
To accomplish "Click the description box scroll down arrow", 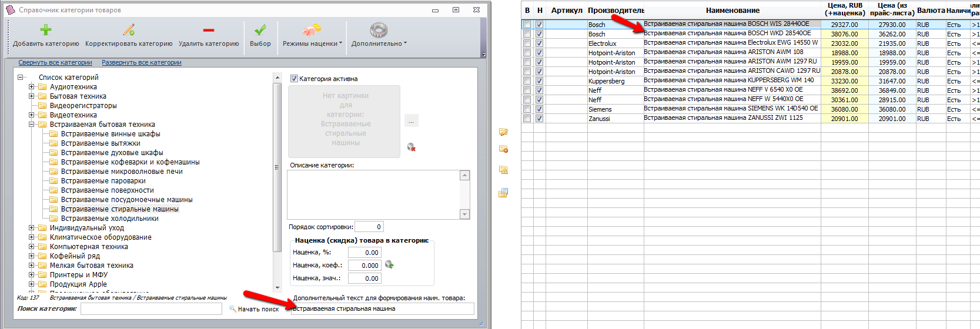I will point(465,214).
